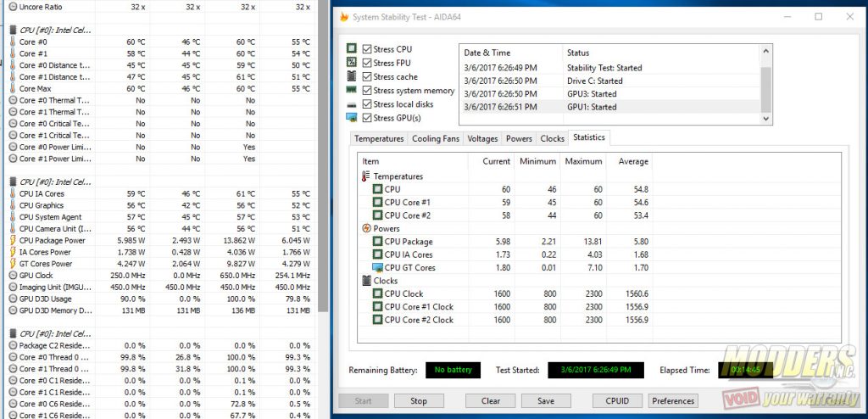Click the lightning icon of GT Cores Power
The height and width of the screenshot is (419, 868).
[x=13, y=264]
